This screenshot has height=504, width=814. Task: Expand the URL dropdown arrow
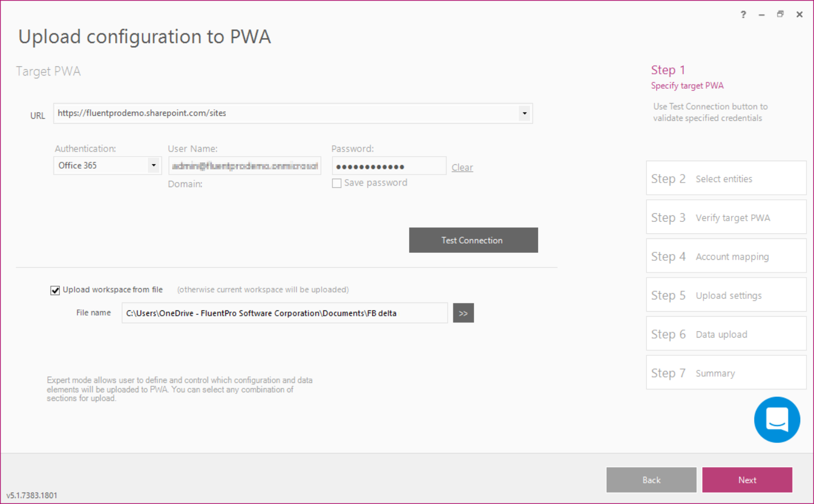pos(524,113)
